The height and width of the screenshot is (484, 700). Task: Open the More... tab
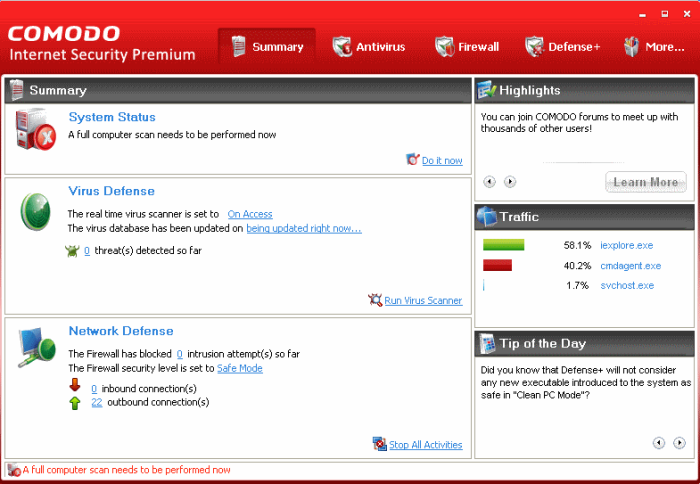click(654, 46)
